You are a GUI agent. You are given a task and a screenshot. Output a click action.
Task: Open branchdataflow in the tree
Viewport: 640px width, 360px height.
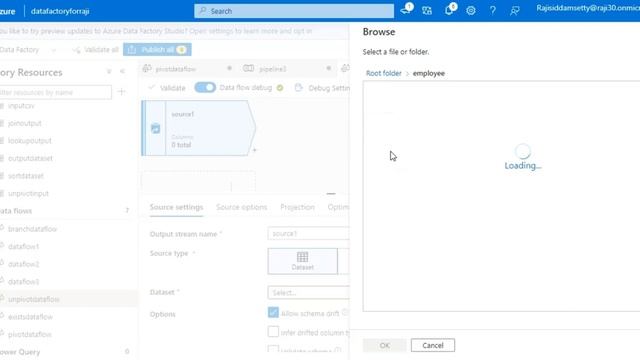pyautogui.click(x=32, y=229)
